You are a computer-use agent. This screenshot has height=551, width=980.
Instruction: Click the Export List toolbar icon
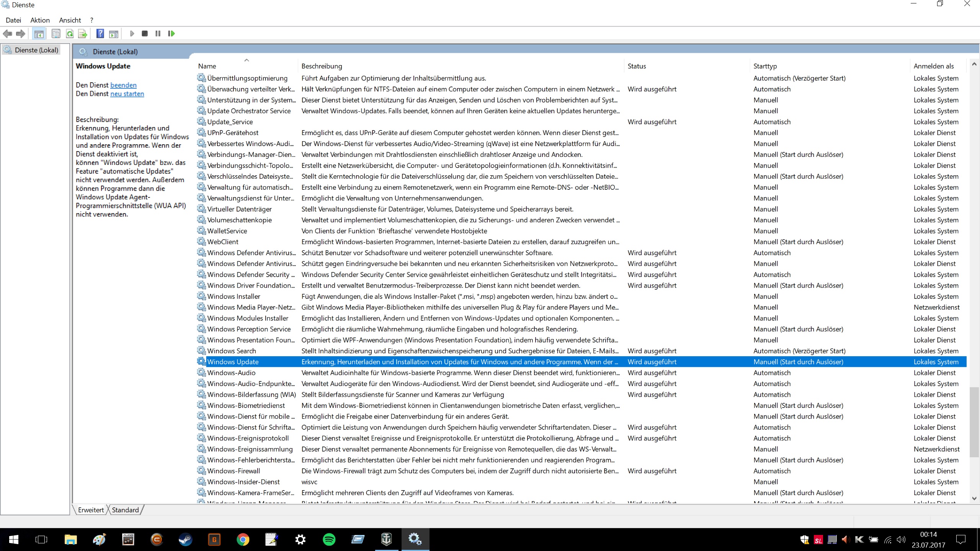[83, 34]
